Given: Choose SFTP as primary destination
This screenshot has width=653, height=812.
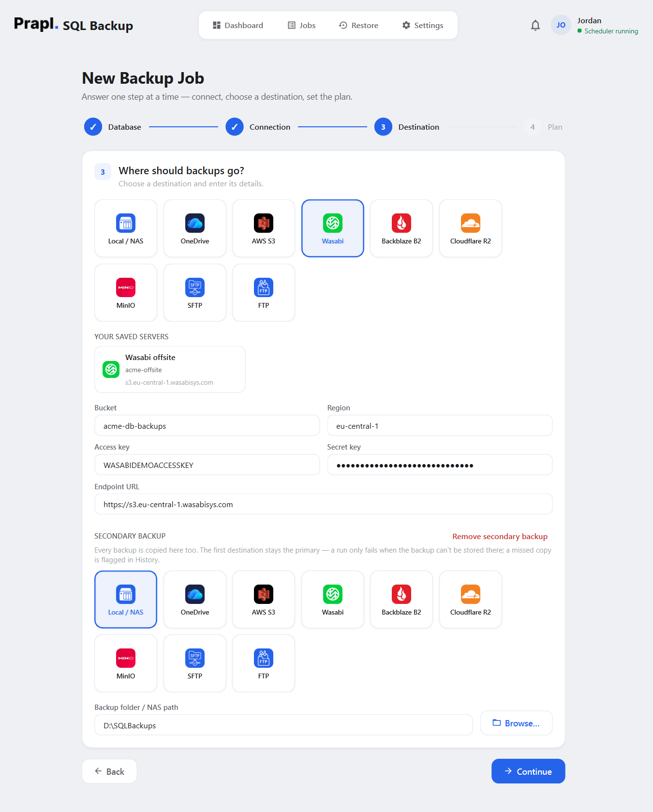Looking at the screenshot, I should tap(195, 293).
